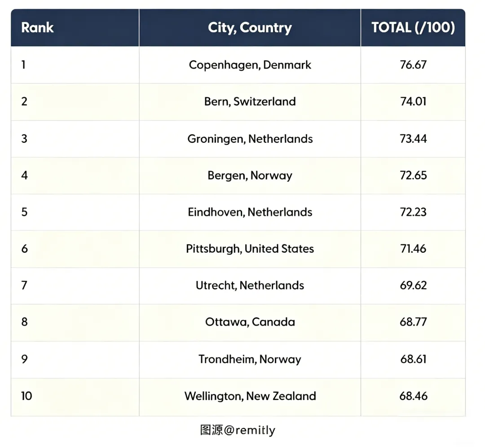Click the TOTAL (/100) column header

[413, 28]
